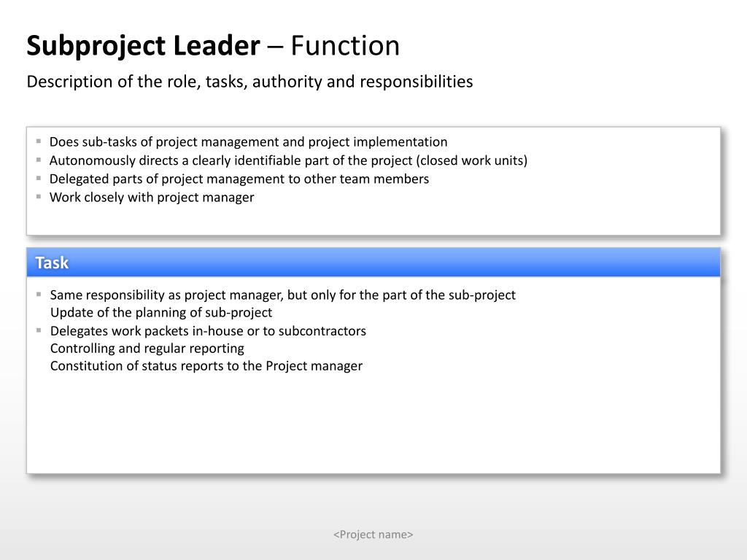
Task: Click the bullet marker before 'Autonomously directs'
Action: click(x=39, y=160)
